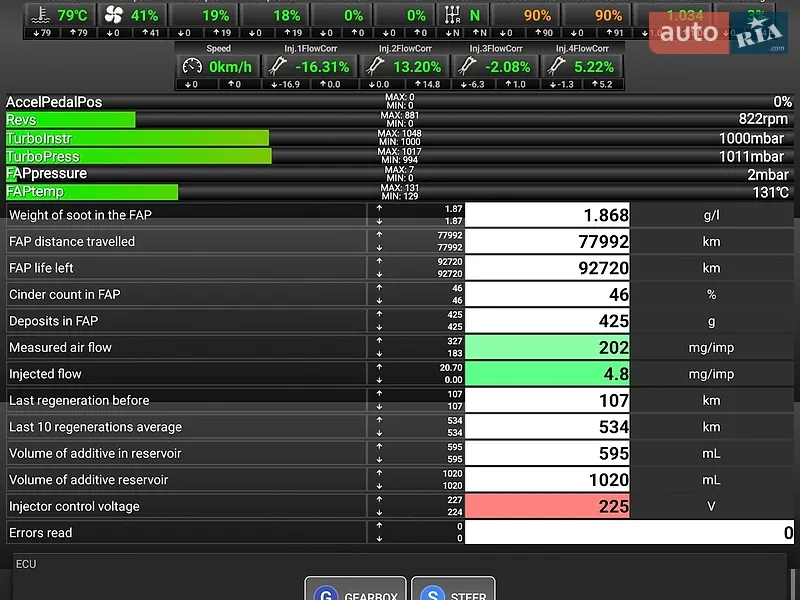
Task: Select the 'Volume of additive reservoir' label
Action: (x=89, y=480)
